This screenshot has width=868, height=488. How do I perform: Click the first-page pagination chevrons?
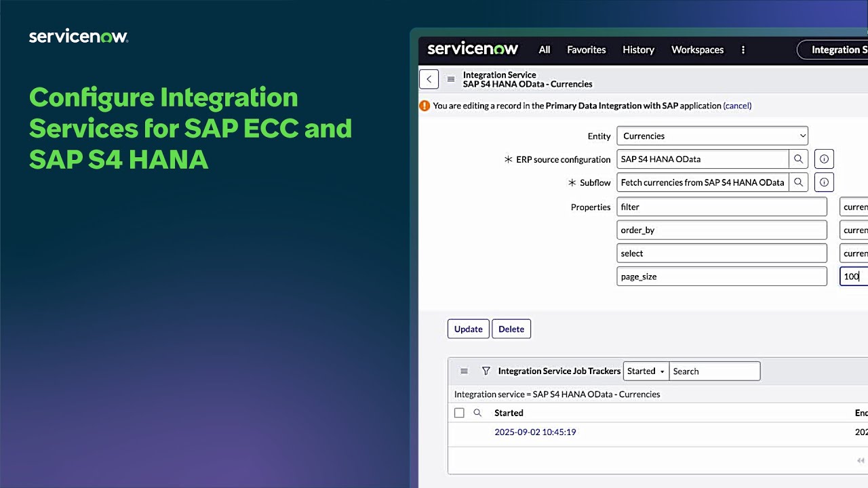coord(860,460)
